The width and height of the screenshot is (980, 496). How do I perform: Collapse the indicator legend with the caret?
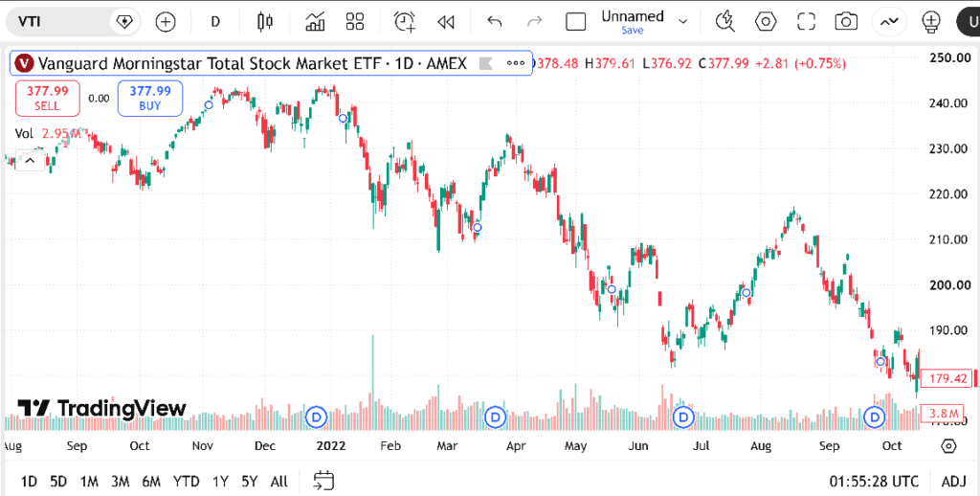pos(30,162)
